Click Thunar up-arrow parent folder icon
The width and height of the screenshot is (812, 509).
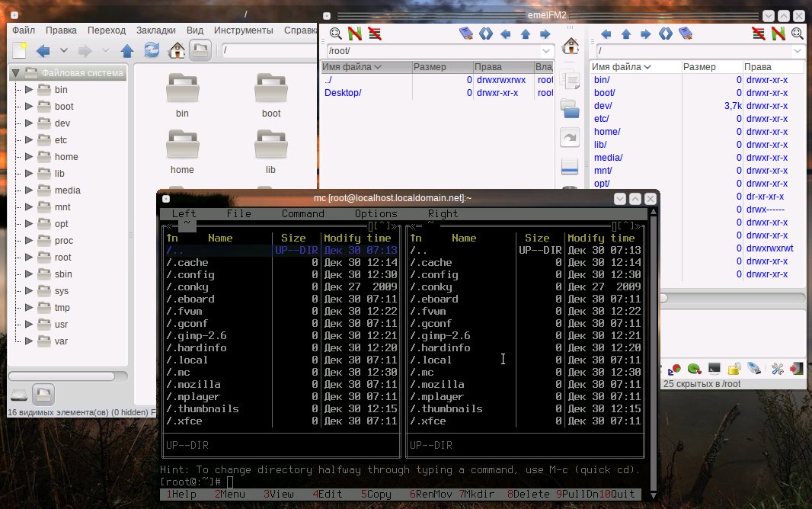click(127, 51)
